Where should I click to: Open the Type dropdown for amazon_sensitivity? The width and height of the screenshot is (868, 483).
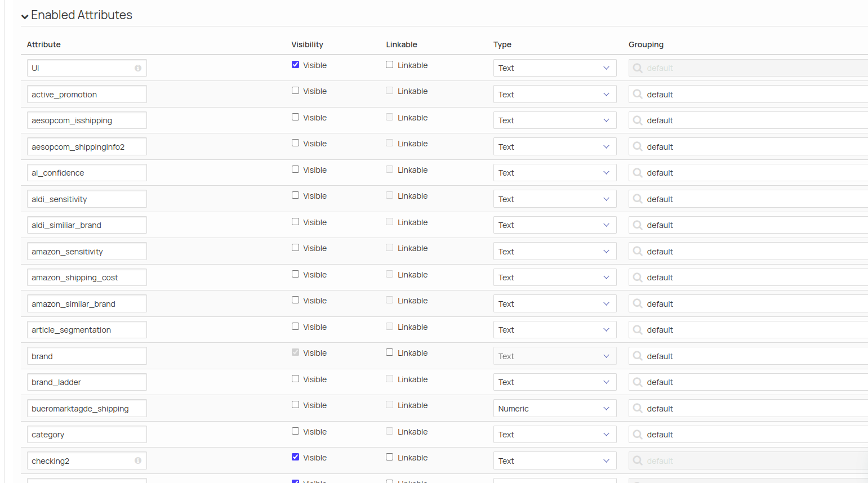click(x=555, y=251)
